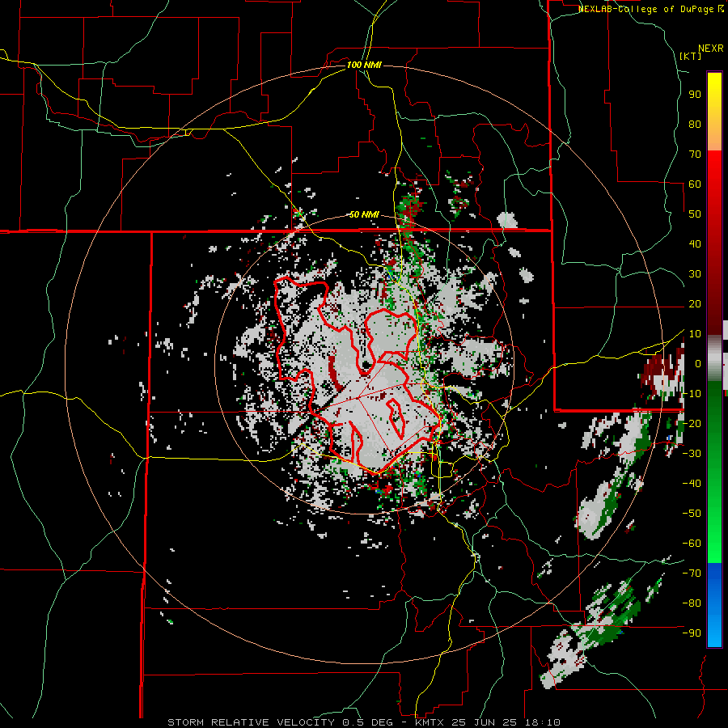Image resolution: width=728 pixels, height=728 pixels.
Task: Click the -60 value on velocity scale
Action: [692, 544]
